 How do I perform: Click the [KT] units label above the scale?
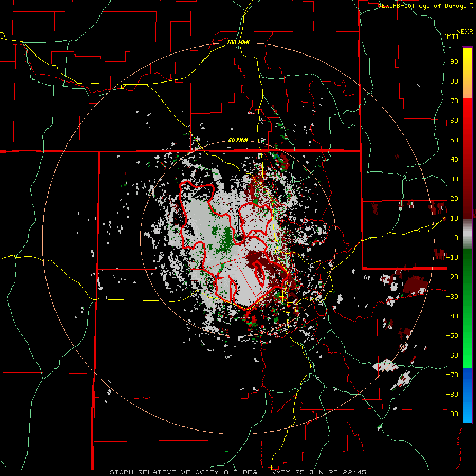[451, 36]
